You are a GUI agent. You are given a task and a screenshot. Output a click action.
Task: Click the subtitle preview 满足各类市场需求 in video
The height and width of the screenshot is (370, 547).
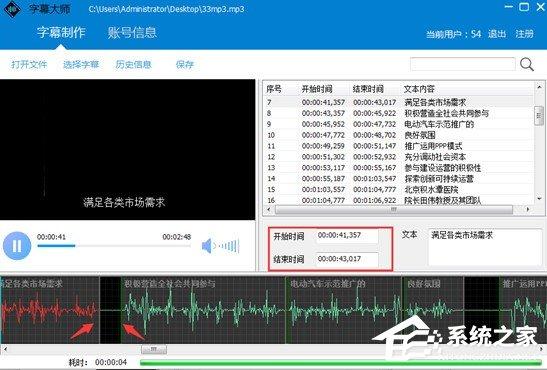(x=124, y=202)
